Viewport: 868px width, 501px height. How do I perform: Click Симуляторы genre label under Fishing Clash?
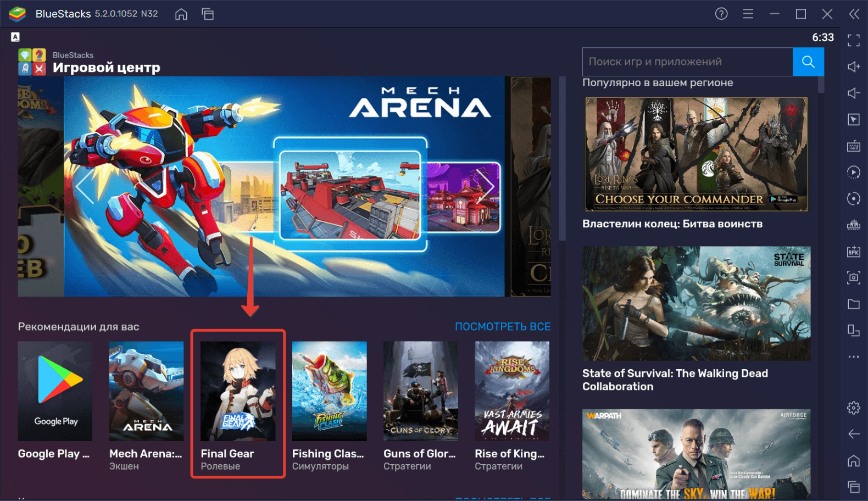[x=320, y=466]
